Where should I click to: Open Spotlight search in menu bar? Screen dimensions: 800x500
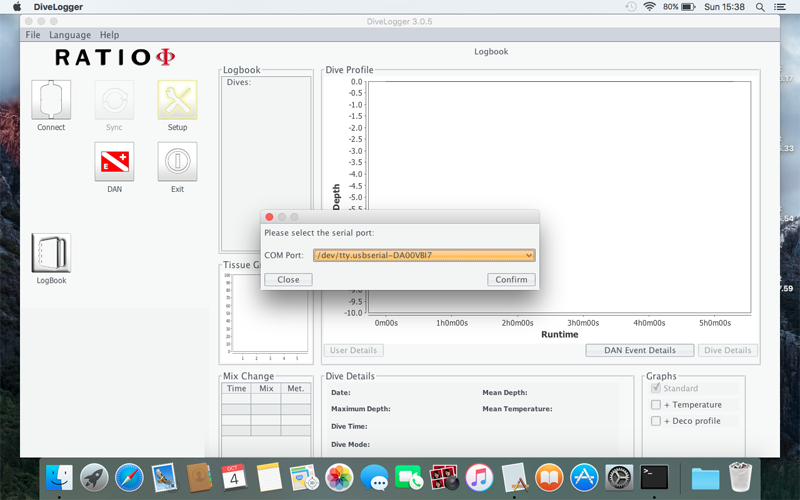[x=760, y=7]
